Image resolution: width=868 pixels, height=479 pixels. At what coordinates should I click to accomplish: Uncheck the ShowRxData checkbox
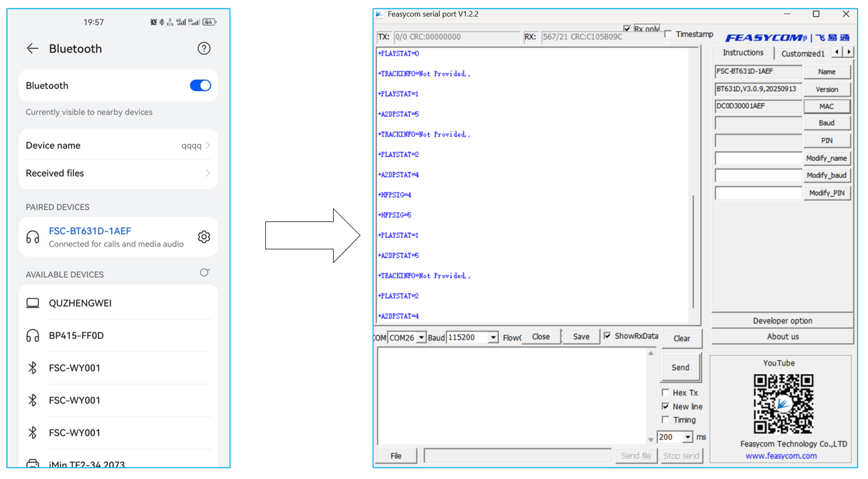pos(607,336)
